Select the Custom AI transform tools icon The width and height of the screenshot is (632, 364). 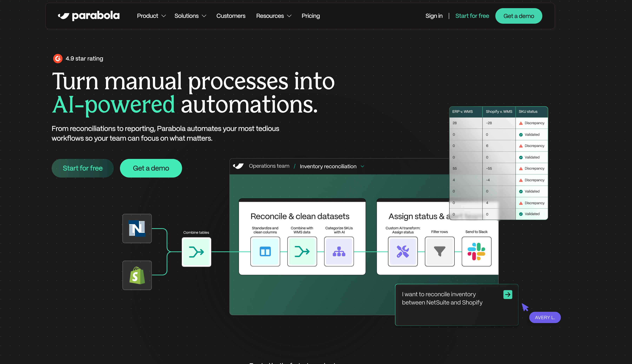pyautogui.click(x=403, y=251)
